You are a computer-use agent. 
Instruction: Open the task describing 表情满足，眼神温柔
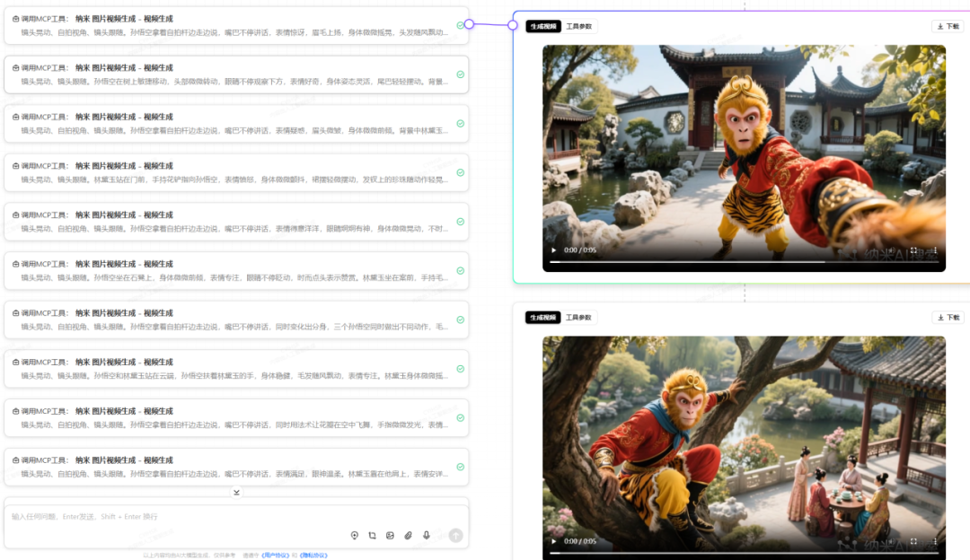pyautogui.click(x=236, y=467)
